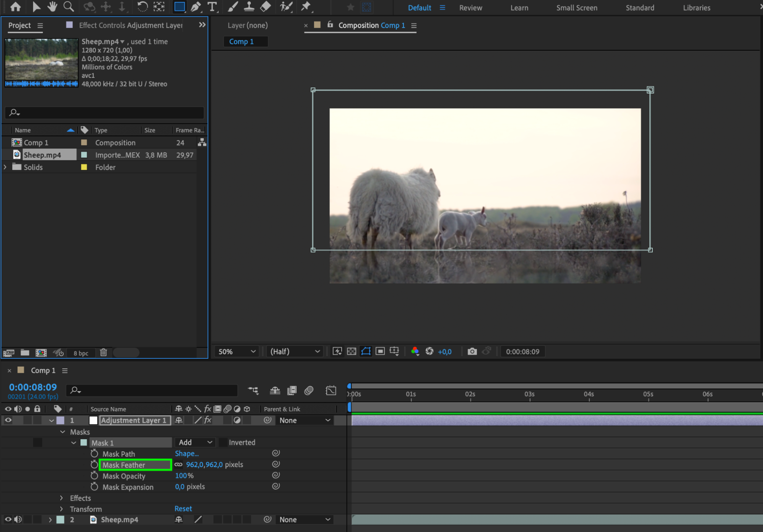Screen dimensions: 763x532
Task: Toggle Inverted checkbox for Mask 1
Action: pyautogui.click(x=223, y=442)
